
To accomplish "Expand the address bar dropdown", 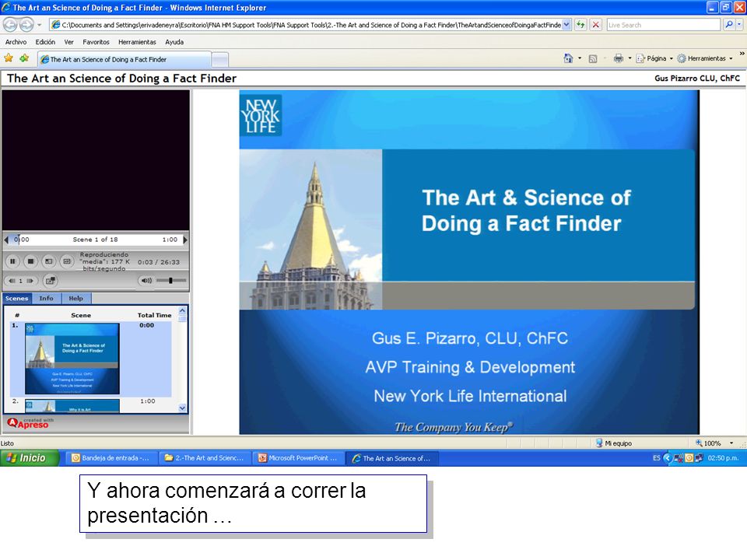I will click(566, 25).
